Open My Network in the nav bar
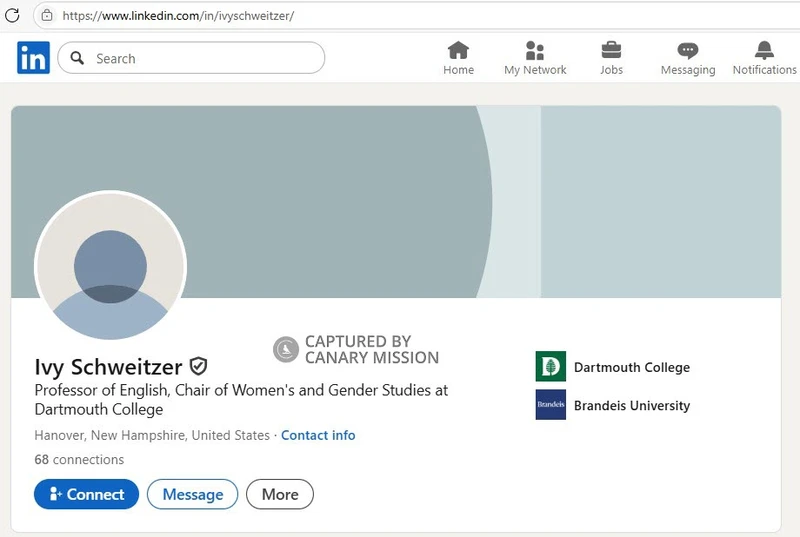 (x=535, y=58)
